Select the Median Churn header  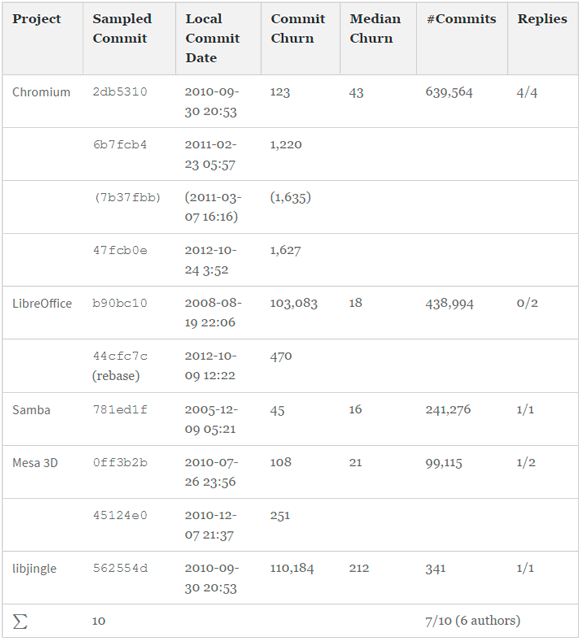(375, 29)
